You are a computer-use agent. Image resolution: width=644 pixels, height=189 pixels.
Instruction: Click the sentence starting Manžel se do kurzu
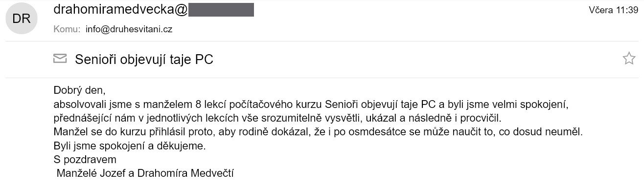click(319, 132)
